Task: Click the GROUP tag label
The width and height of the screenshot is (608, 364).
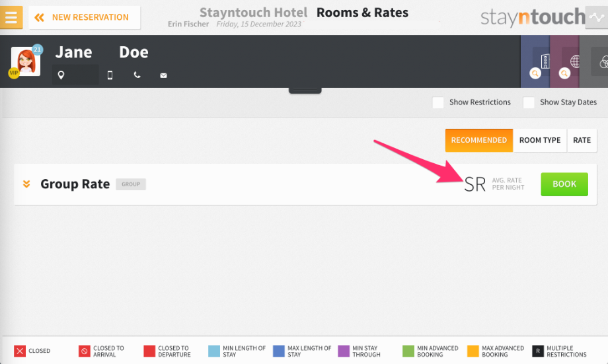Action: click(x=131, y=184)
